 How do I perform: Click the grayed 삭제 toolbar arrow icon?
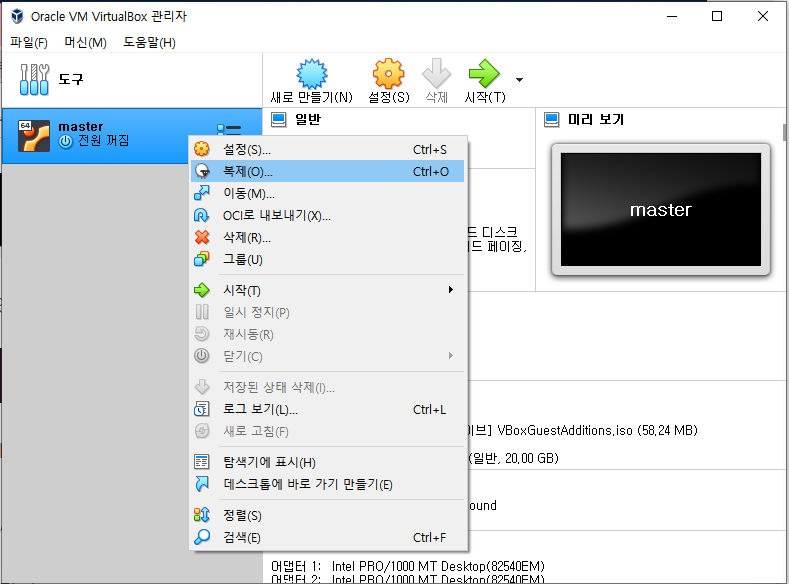pos(436,73)
